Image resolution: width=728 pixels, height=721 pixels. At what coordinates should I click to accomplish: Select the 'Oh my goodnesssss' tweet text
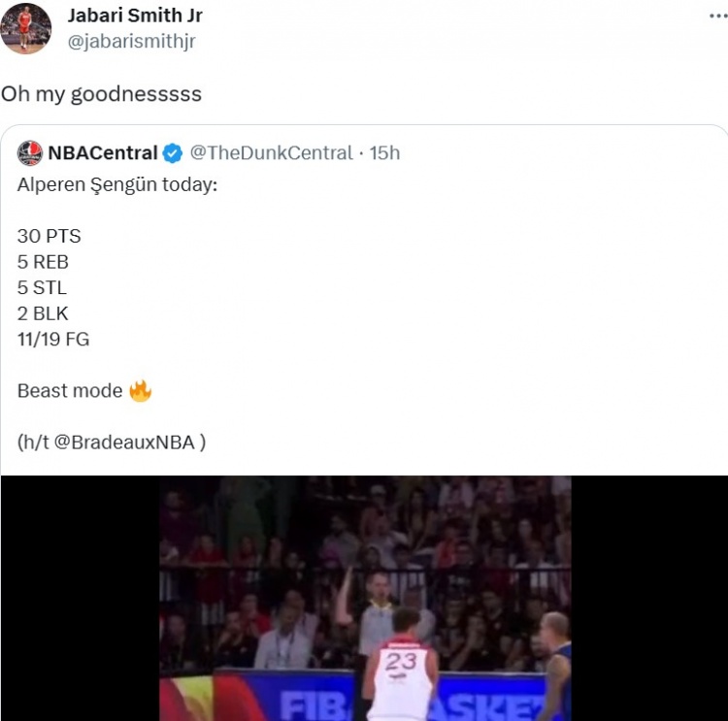(x=101, y=94)
